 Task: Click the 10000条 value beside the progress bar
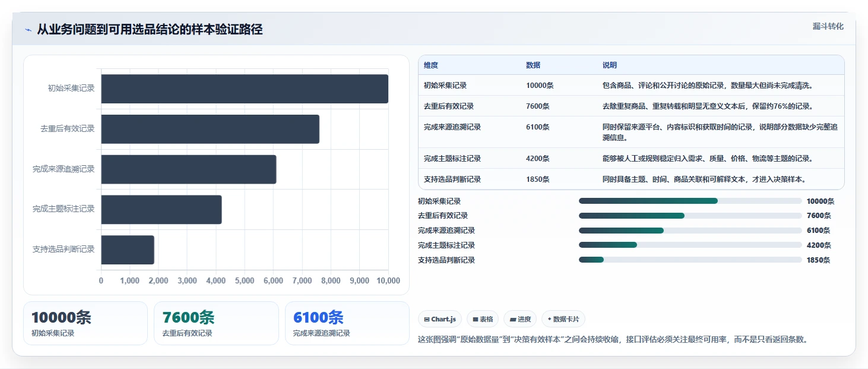[821, 201]
